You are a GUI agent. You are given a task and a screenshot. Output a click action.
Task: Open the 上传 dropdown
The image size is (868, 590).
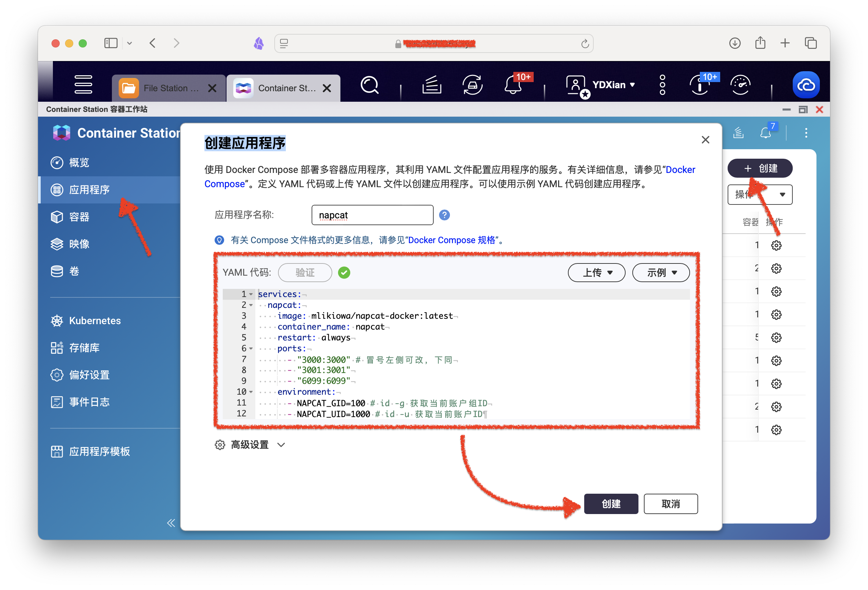pos(596,273)
